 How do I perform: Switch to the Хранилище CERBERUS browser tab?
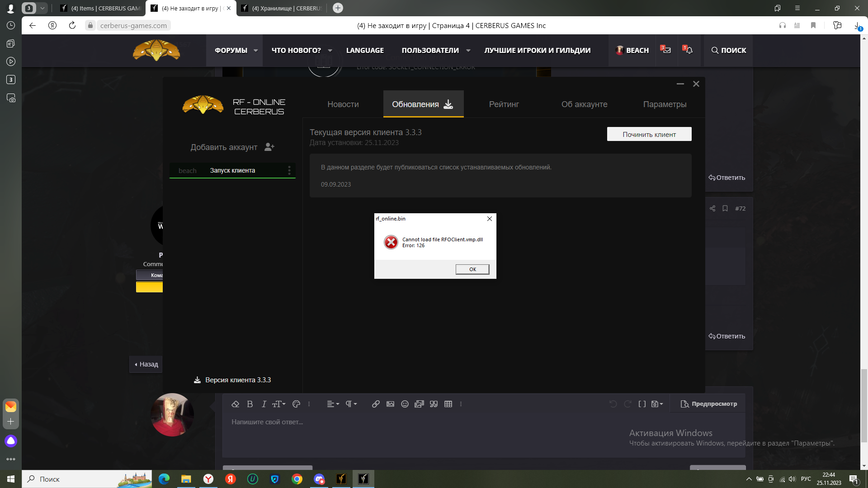click(x=282, y=8)
